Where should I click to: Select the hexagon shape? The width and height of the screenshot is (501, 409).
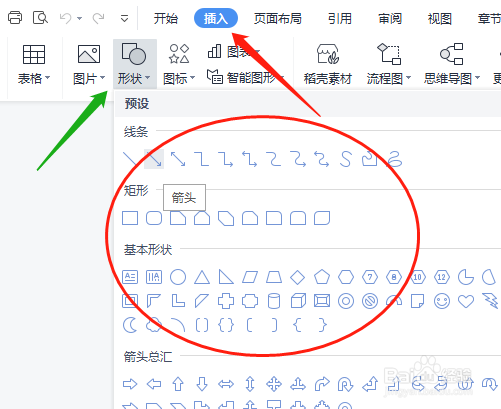click(346, 277)
